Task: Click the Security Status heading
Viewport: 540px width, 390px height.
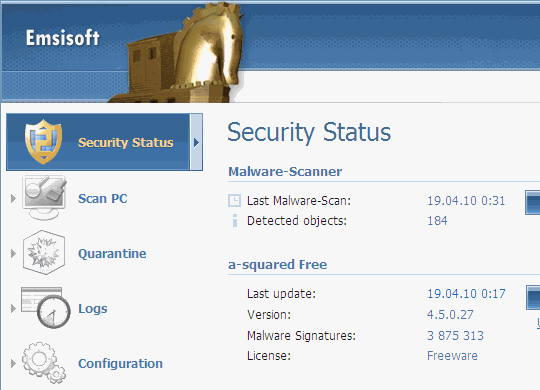Action: coord(309,133)
